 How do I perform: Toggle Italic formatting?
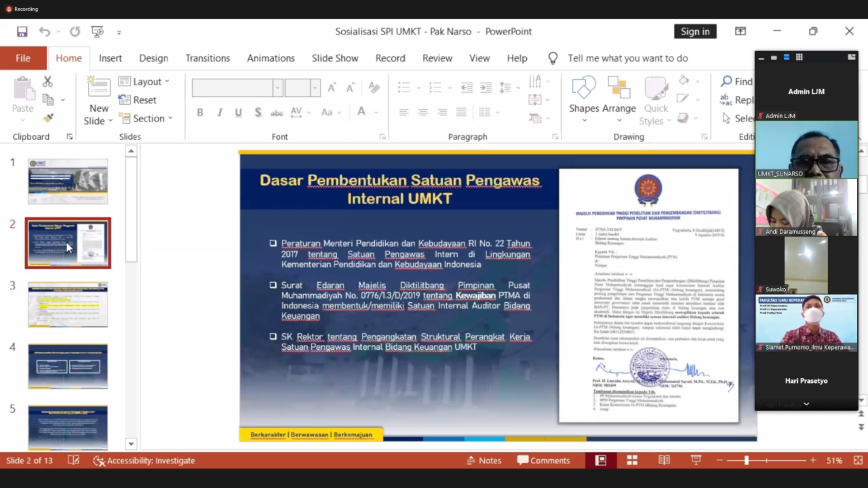(x=220, y=113)
